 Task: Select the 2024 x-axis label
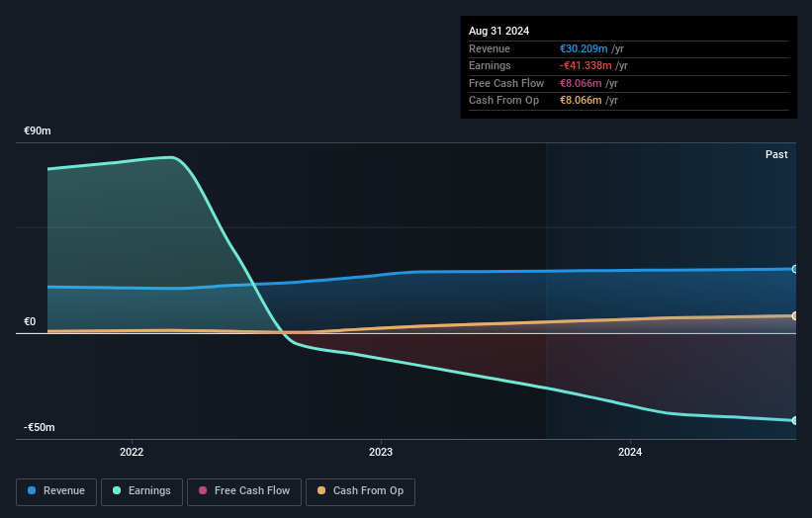point(630,452)
